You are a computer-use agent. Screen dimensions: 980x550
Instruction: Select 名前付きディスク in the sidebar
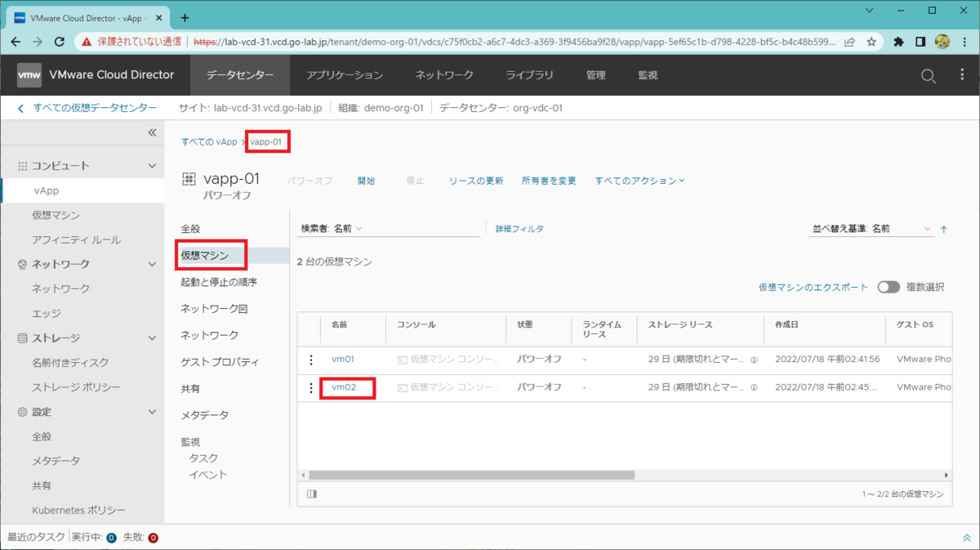click(70, 362)
